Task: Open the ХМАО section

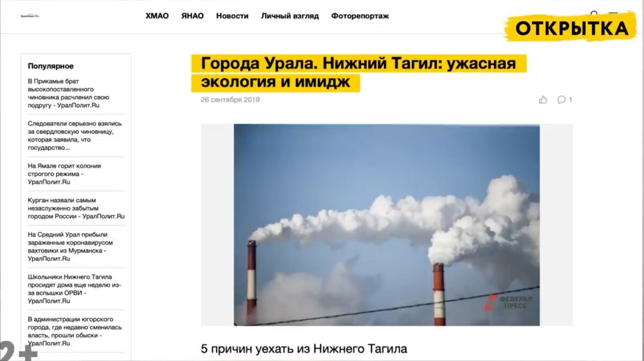Action: 157,16
